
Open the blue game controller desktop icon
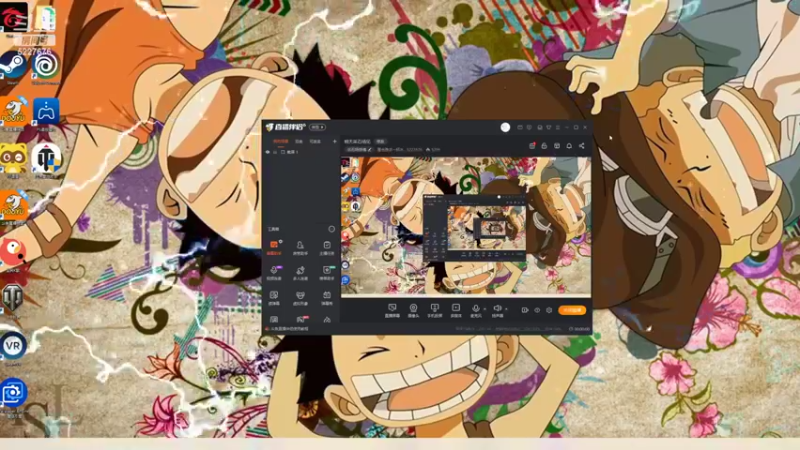[x=46, y=113]
